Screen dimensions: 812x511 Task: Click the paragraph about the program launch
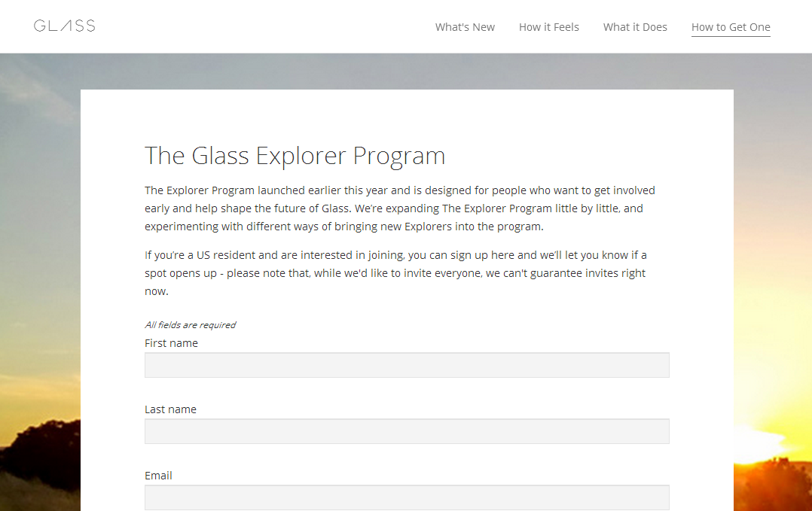coord(399,208)
